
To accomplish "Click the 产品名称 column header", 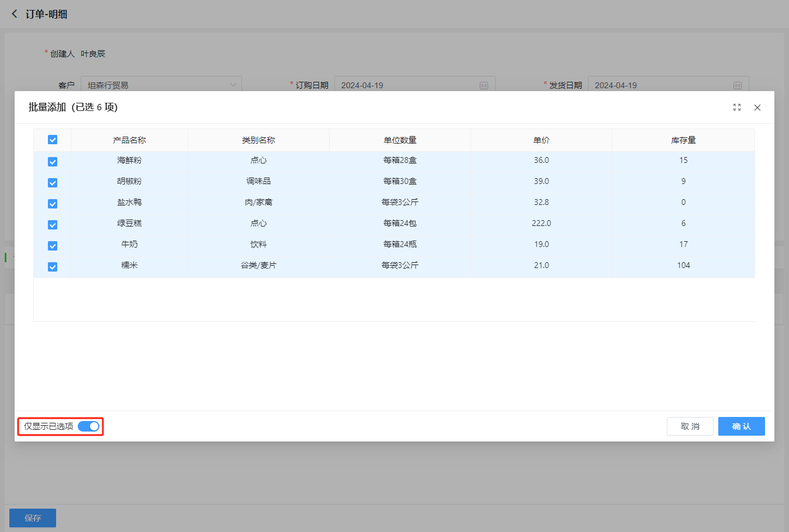I will pyautogui.click(x=129, y=140).
